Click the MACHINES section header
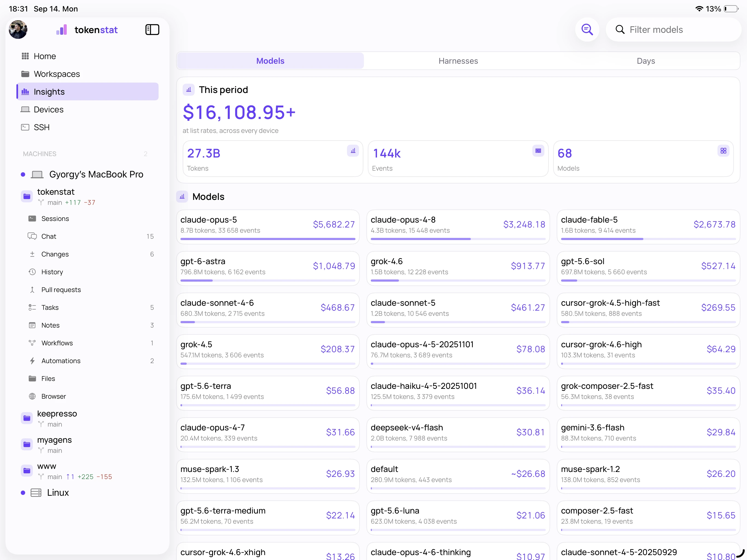 tap(40, 154)
